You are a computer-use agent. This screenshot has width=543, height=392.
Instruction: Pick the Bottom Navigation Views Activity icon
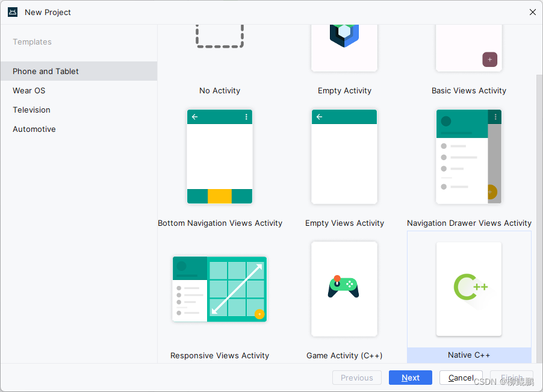(219, 157)
